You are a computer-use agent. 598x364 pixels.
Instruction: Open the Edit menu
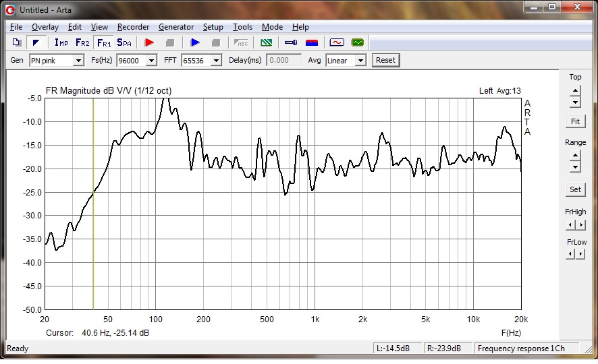(x=75, y=27)
